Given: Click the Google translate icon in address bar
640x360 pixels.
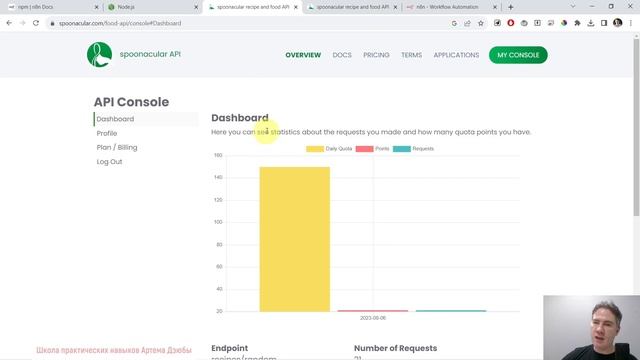Looking at the screenshot, I should [454, 23].
